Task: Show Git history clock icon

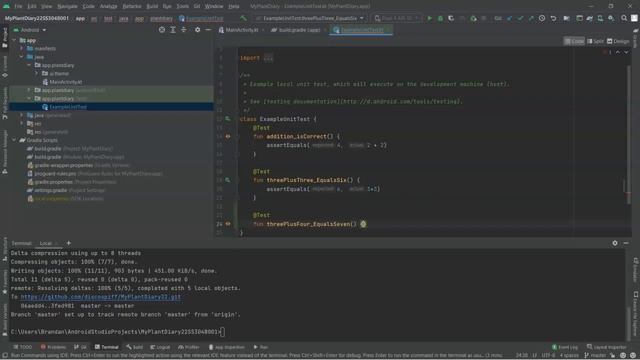Action: coord(542,18)
